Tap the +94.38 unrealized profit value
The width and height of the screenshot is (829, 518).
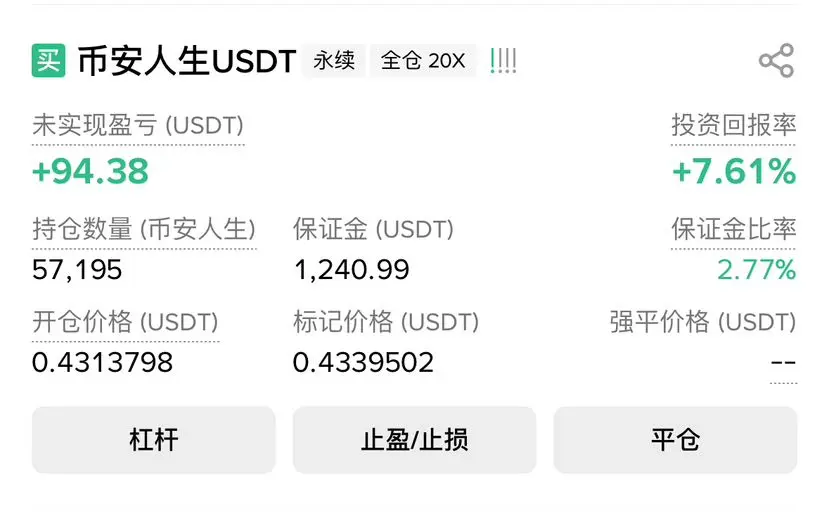click(x=90, y=171)
